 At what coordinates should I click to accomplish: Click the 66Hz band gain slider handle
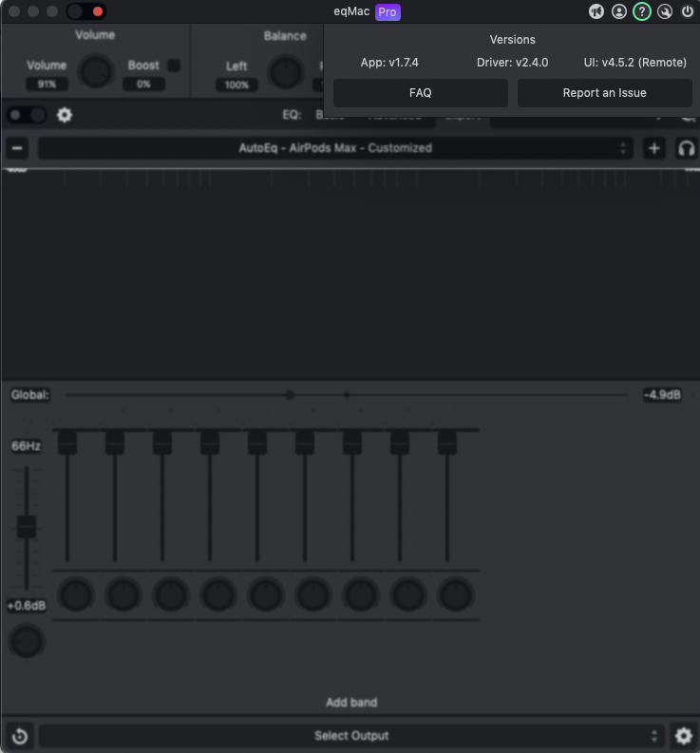(x=27, y=527)
